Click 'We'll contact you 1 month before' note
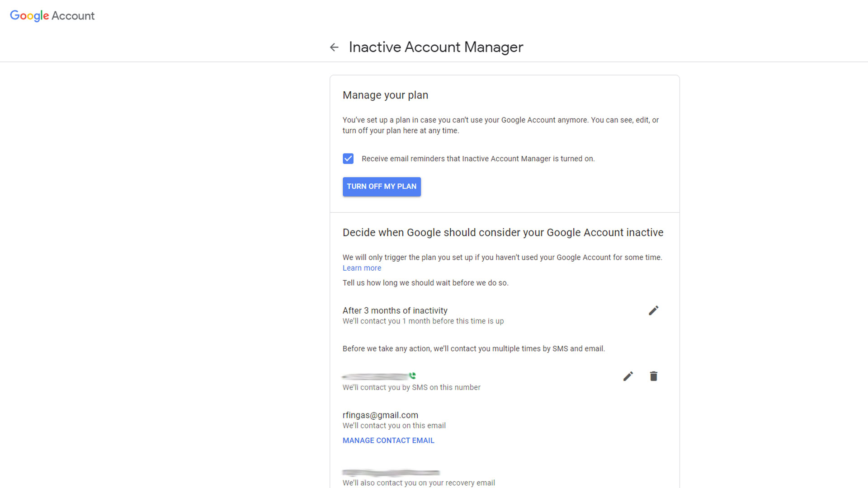The image size is (868, 488). (x=423, y=321)
